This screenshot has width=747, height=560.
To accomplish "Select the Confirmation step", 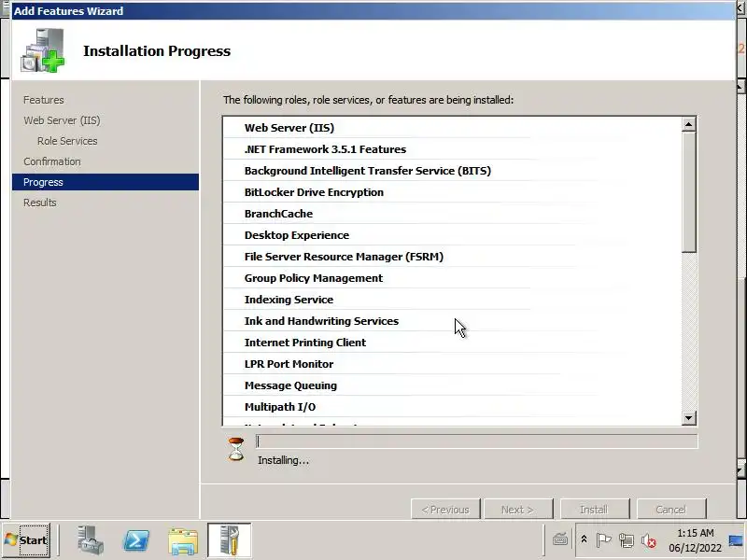I will 52,161.
